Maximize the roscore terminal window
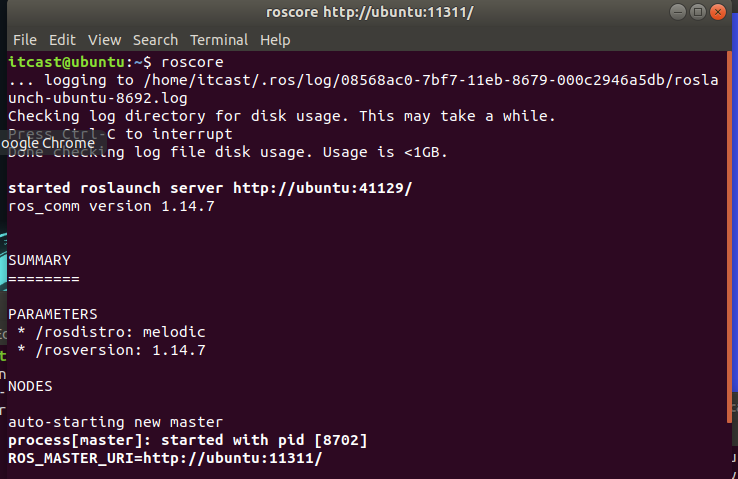Viewport: 738px width, 479px height. pyautogui.click(x=699, y=13)
